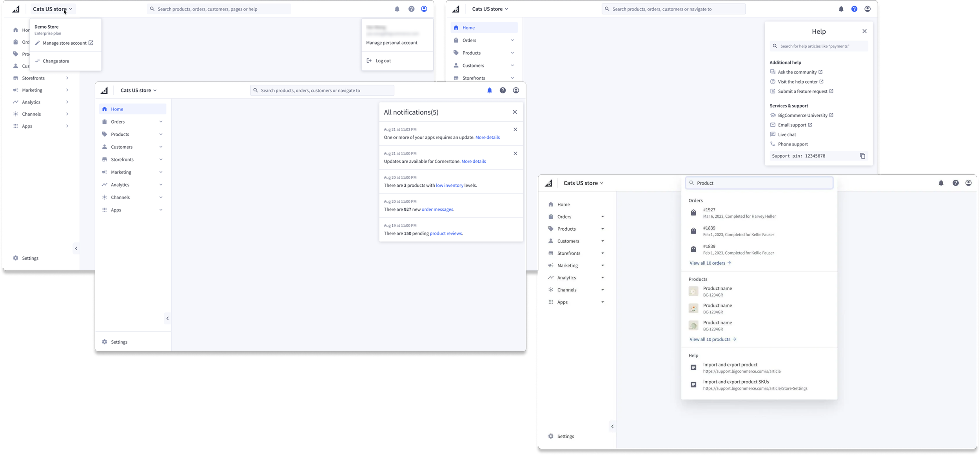
Task: Close the Help panel
Action: (x=864, y=31)
